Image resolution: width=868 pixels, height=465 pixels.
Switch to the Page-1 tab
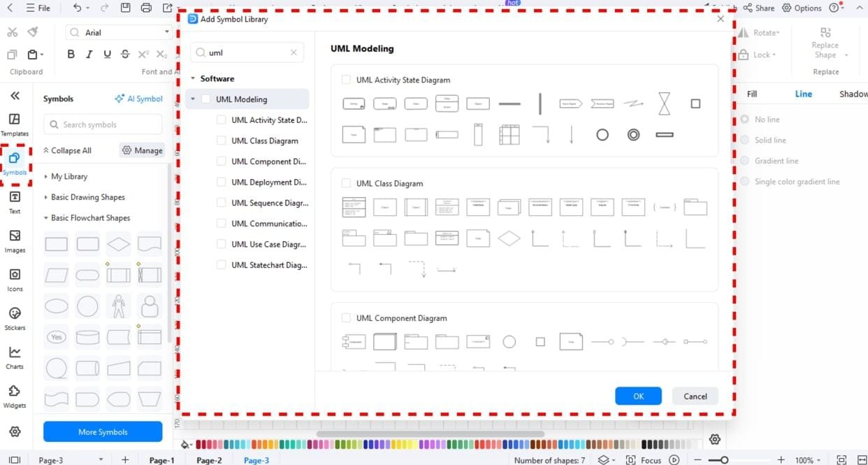click(161, 460)
